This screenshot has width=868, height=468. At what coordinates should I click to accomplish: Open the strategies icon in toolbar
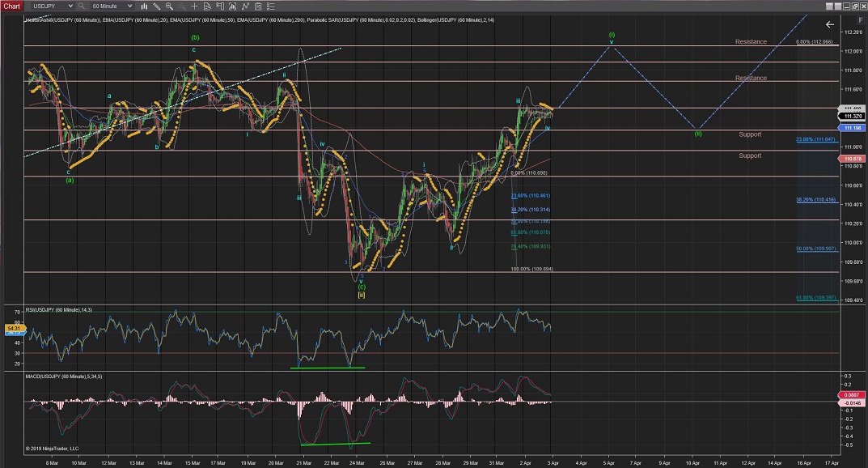[245, 6]
